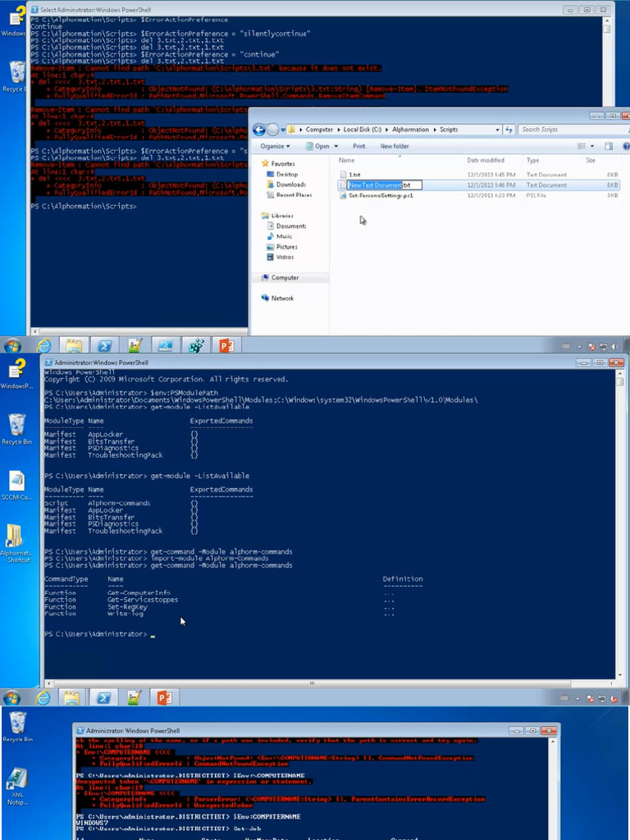Sort files by Date modified column

pyautogui.click(x=486, y=161)
